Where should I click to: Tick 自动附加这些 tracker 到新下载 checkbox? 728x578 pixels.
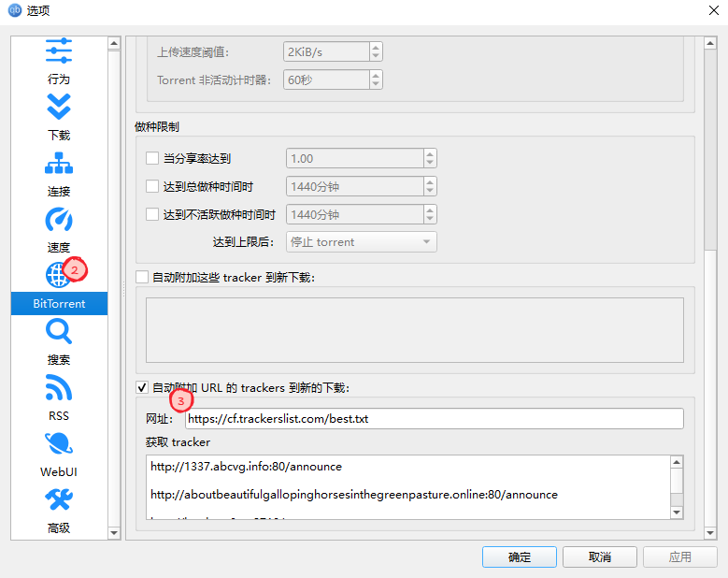pyautogui.click(x=142, y=278)
